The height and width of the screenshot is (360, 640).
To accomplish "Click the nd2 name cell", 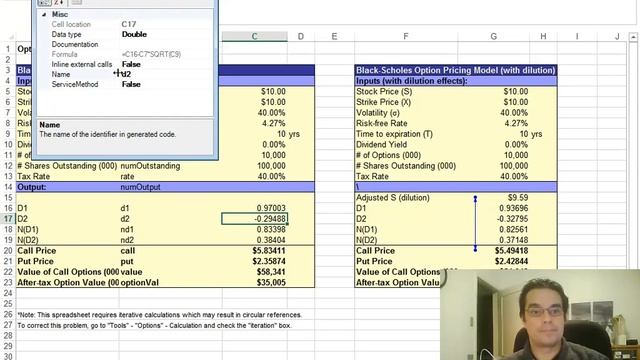I will (x=127, y=240).
